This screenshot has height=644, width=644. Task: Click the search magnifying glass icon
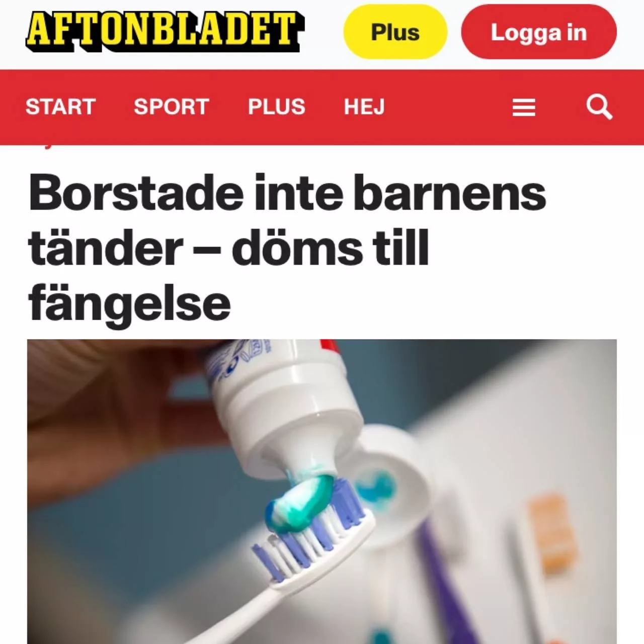pos(599,107)
